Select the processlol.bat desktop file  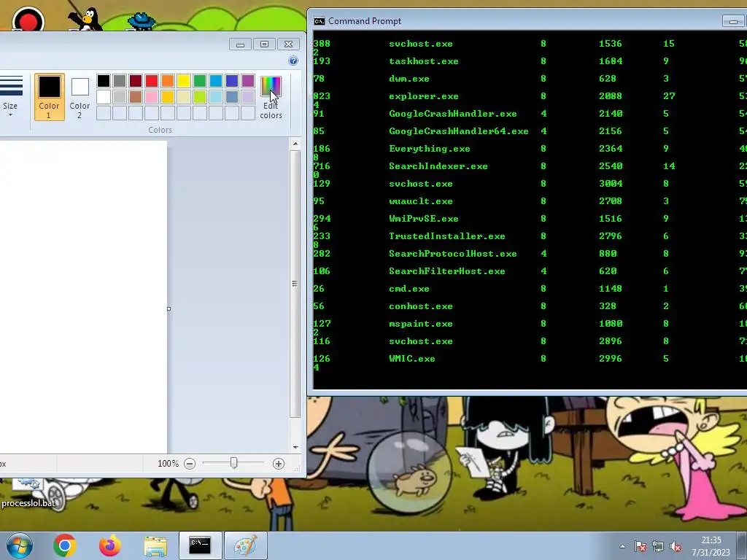(x=28, y=493)
